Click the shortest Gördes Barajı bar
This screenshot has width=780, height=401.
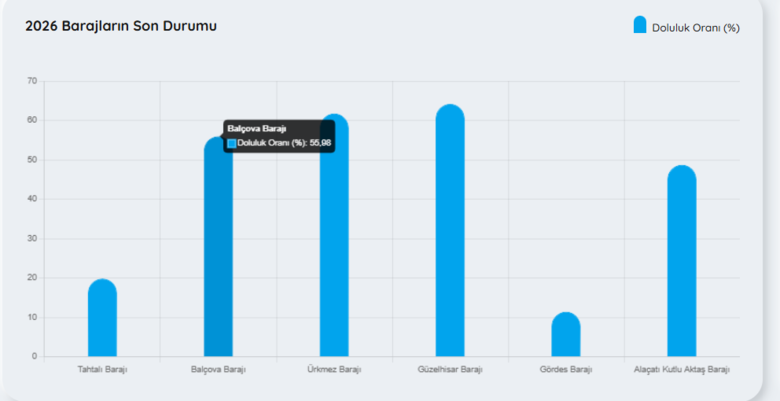coord(566,335)
